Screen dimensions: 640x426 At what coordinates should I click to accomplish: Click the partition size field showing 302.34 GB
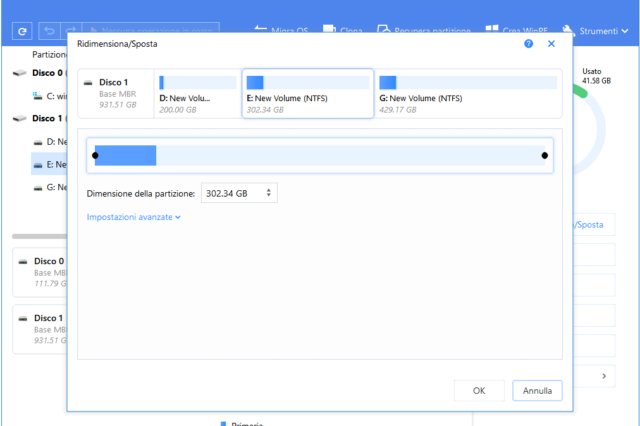(x=239, y=193)
